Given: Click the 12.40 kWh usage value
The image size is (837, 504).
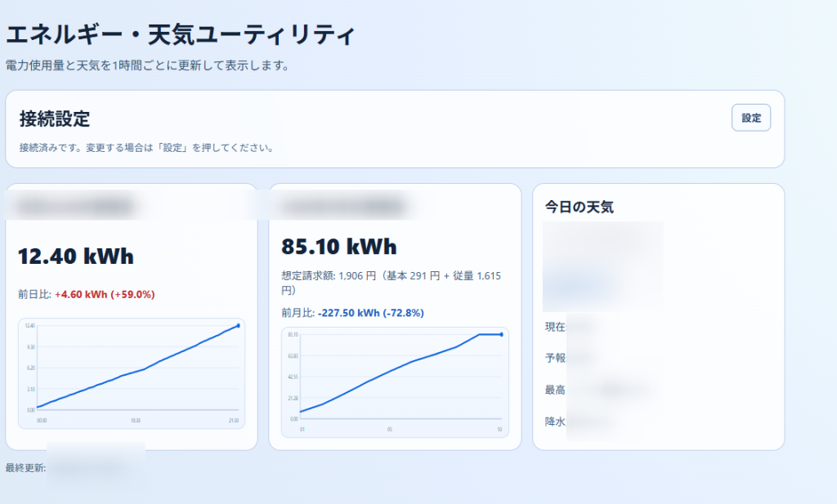Looking at the screenshot, I should pos(75,256).
